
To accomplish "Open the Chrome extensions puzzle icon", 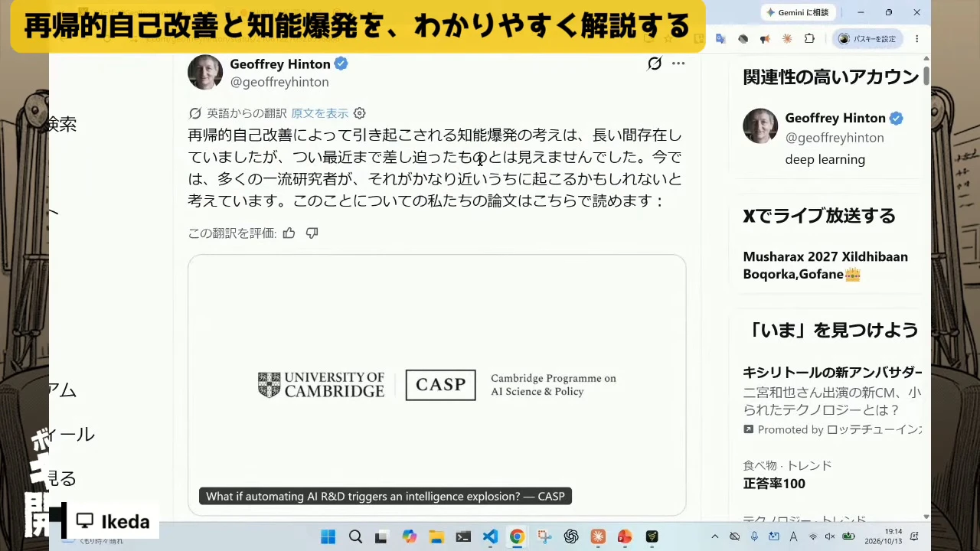I will [x=809, y=39].
